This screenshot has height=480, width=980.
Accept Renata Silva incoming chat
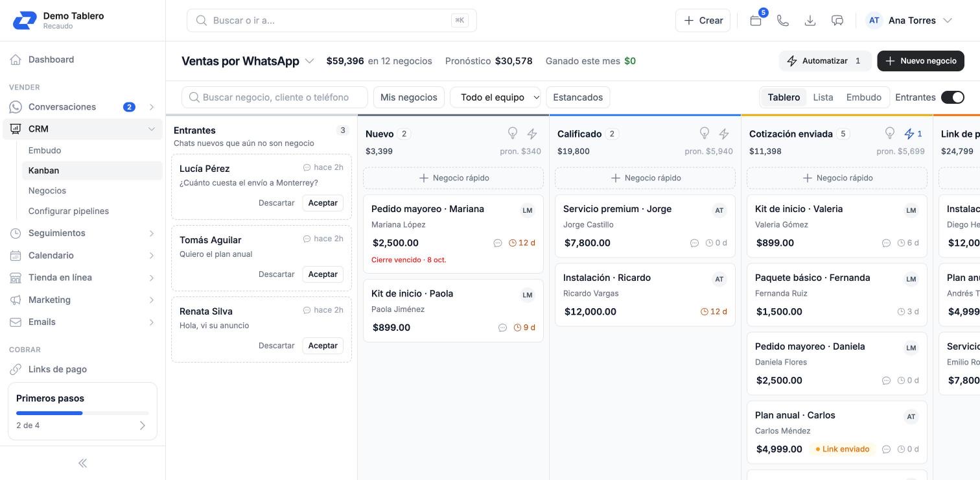point(323,346)
